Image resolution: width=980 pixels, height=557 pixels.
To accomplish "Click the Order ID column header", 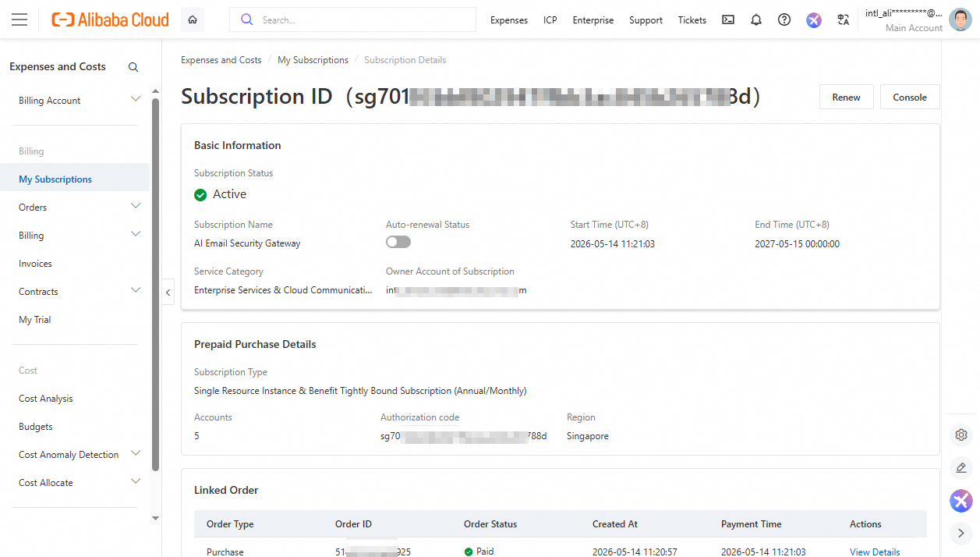I will (353, 524).
